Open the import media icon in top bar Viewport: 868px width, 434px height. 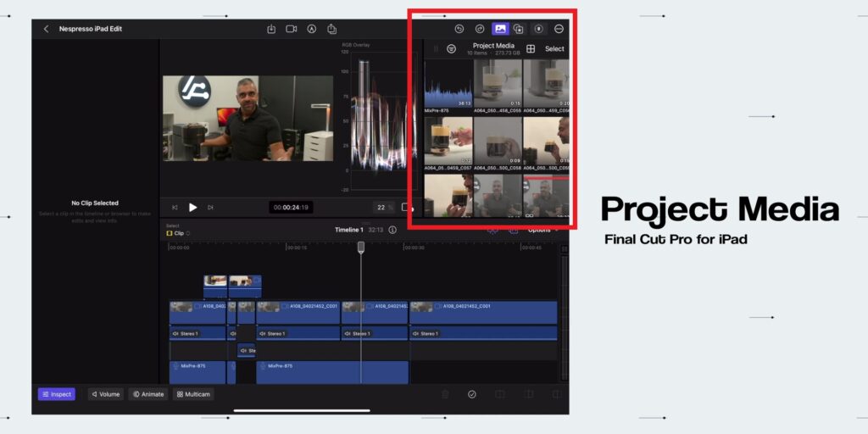pos(271,29)
